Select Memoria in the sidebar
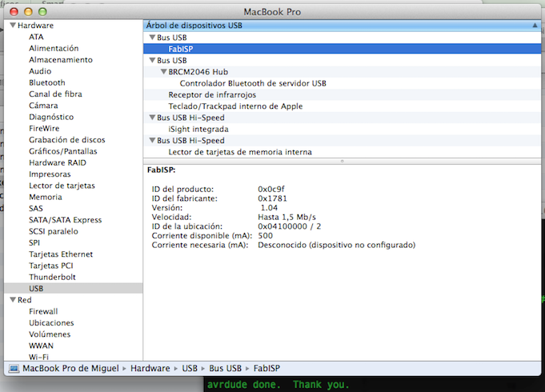Screen dimensions: 545x392 pyautogui.click(x=46, y=197)
